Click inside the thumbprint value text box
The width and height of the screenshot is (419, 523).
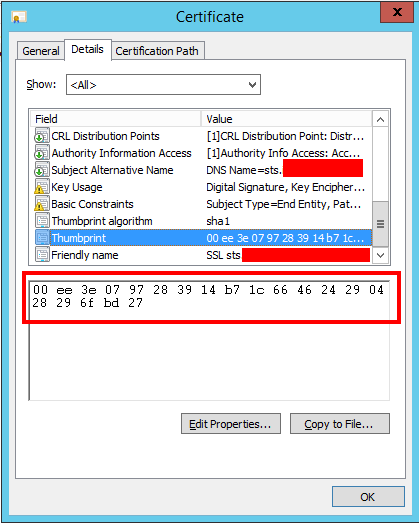coord(209,341)
